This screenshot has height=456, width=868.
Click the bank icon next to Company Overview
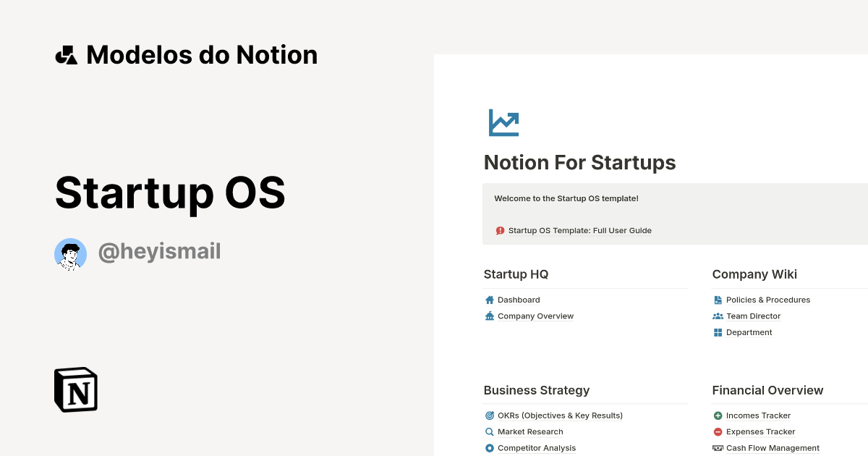tap(490, 316)
